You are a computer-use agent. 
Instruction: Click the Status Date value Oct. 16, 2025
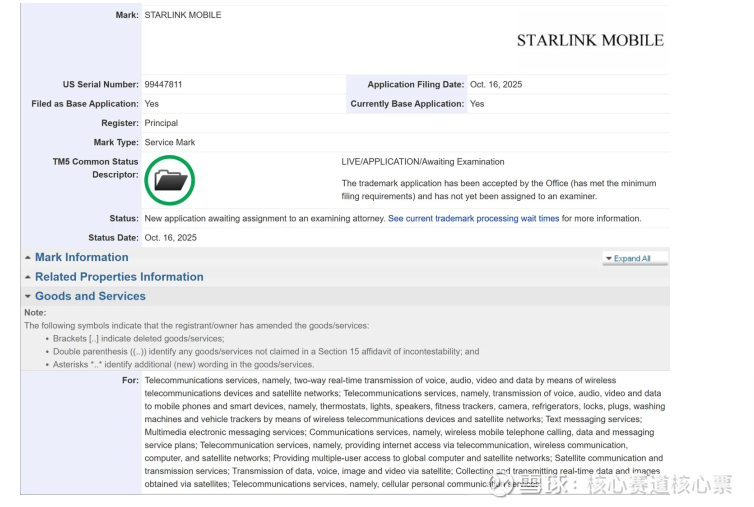point(171,238)
